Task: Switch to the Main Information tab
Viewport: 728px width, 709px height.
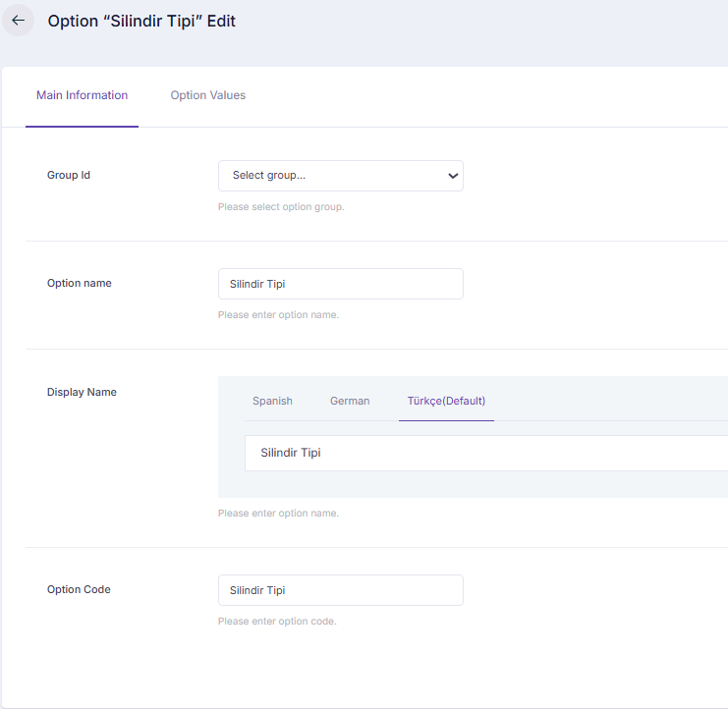Action: (82, 95)
